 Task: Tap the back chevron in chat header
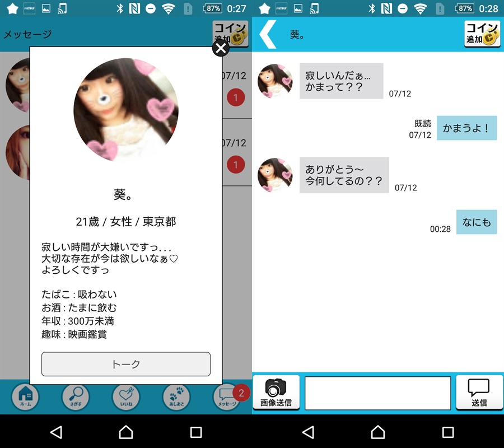[x=268, y=35]
